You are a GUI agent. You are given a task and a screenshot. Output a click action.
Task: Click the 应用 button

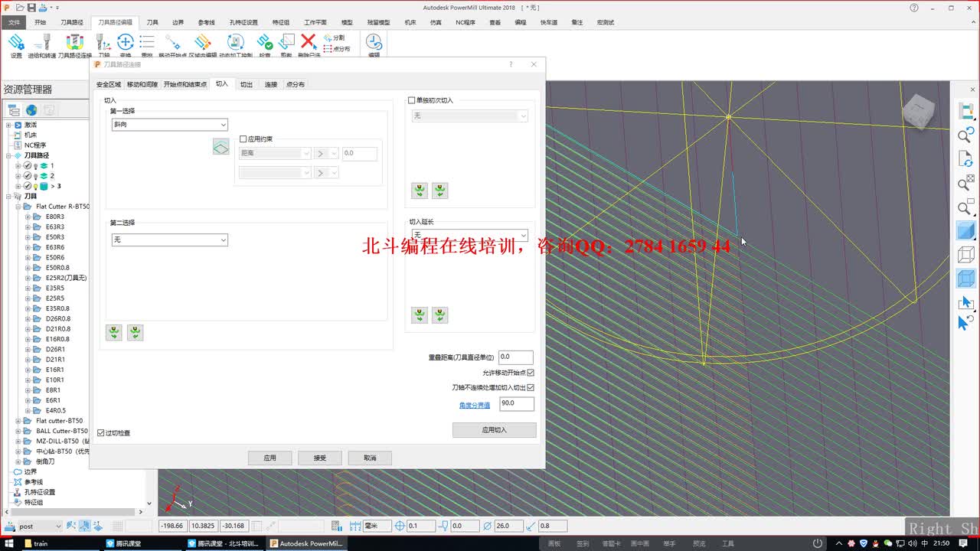click(269, 458)
